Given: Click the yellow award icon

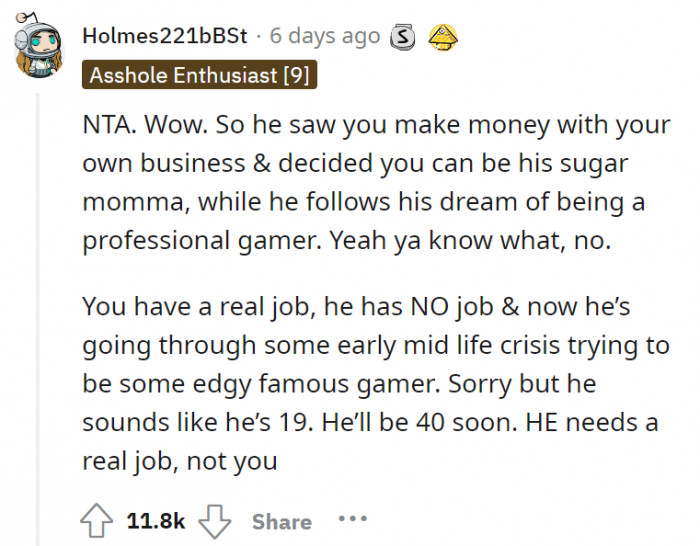Looking at the screenshot, I should pos(443,37).
